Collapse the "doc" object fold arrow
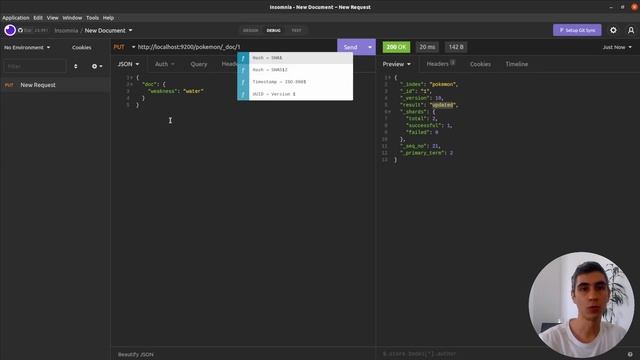Viewport: 640px width, 360px height. click(x=131, y=84)
